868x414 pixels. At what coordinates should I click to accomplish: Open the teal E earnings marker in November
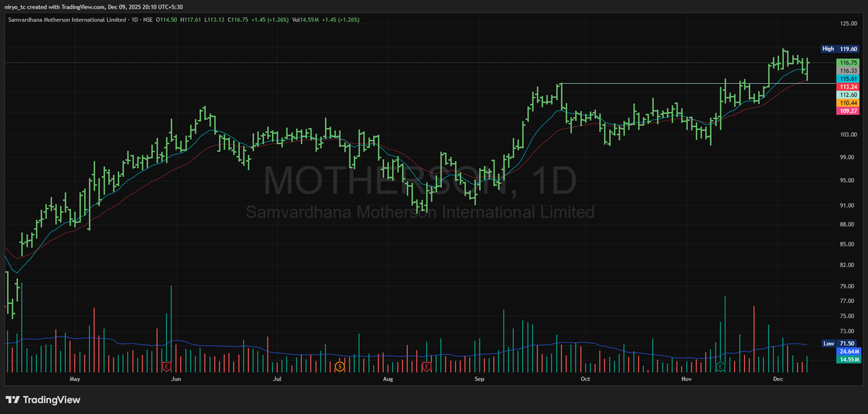point(720,367)
